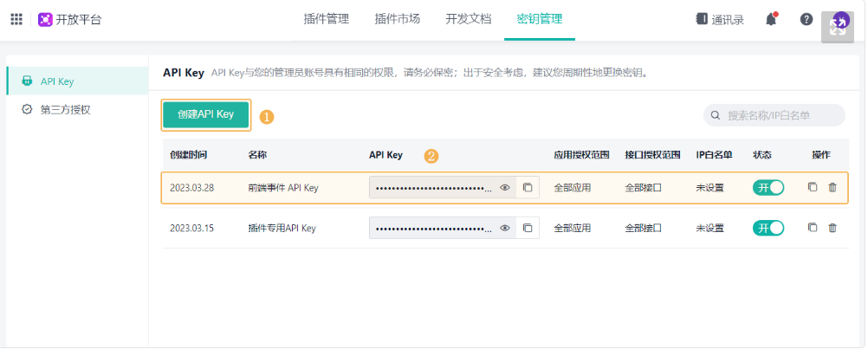Copy the 前端事件 API Key value
The image size is (868, 349).
[x=528, y=187]
